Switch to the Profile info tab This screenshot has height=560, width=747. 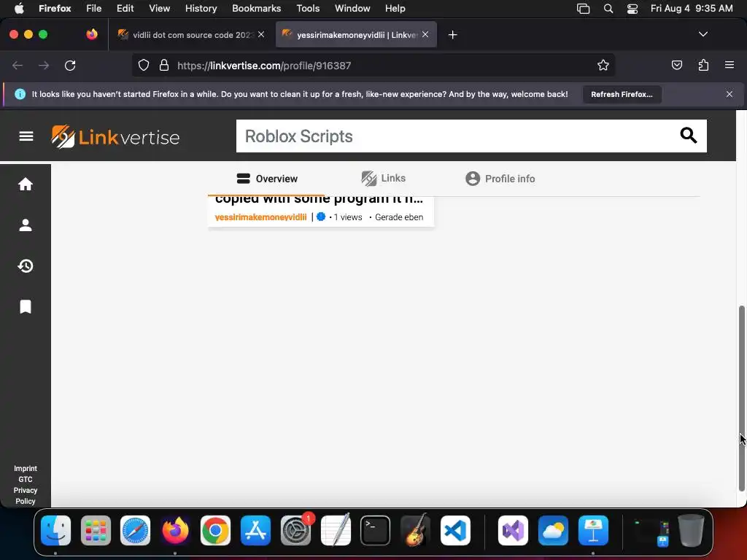[500, 179]
